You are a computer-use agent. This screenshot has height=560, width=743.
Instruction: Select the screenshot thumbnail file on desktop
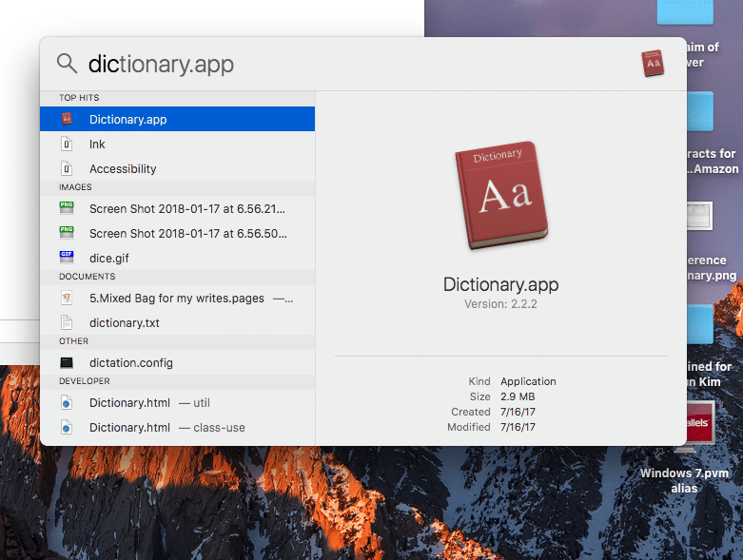[700, 216]
